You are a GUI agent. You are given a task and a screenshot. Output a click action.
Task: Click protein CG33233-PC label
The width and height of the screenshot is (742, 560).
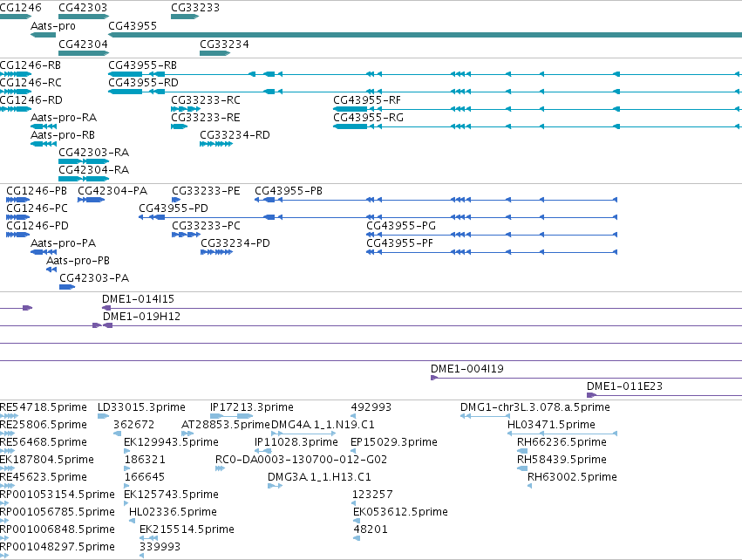206,226
